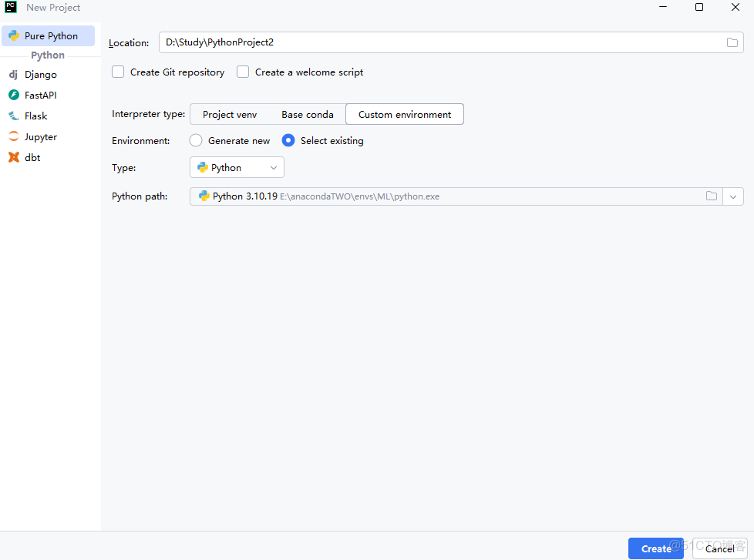Viewport: 754px width, 560px height.
Task: Expand the Python path interpreter list
Action: (x=733, y=196)
